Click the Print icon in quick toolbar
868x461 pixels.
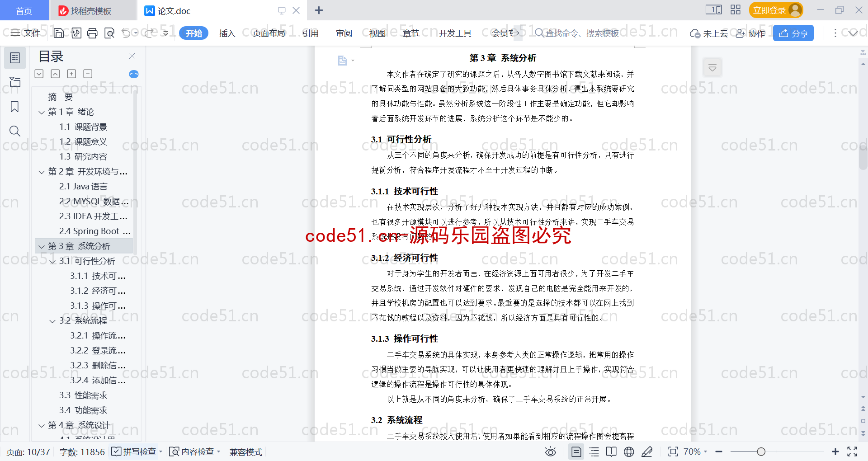(x=92, y=33)
